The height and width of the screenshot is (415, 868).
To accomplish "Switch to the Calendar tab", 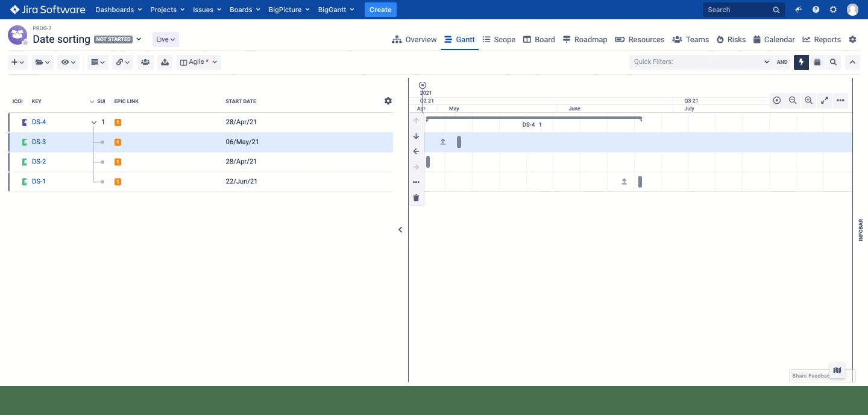I will coord(774,39).
